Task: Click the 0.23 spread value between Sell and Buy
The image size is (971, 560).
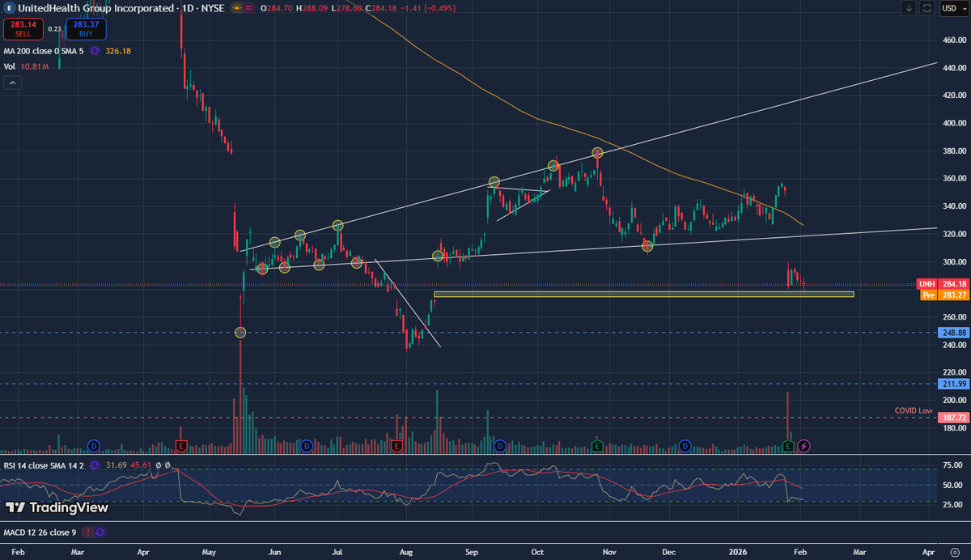Action: [55, 29]
